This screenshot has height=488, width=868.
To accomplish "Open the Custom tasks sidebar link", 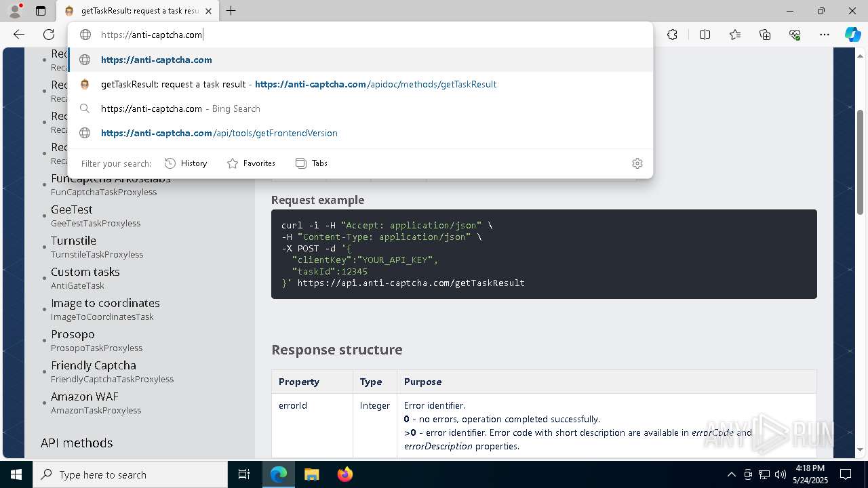I will [x=85, y=272].
